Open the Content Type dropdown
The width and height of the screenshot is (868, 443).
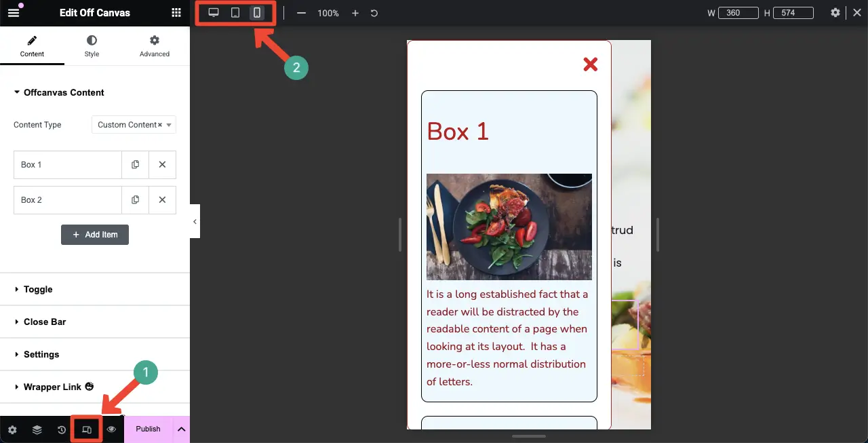134,125
